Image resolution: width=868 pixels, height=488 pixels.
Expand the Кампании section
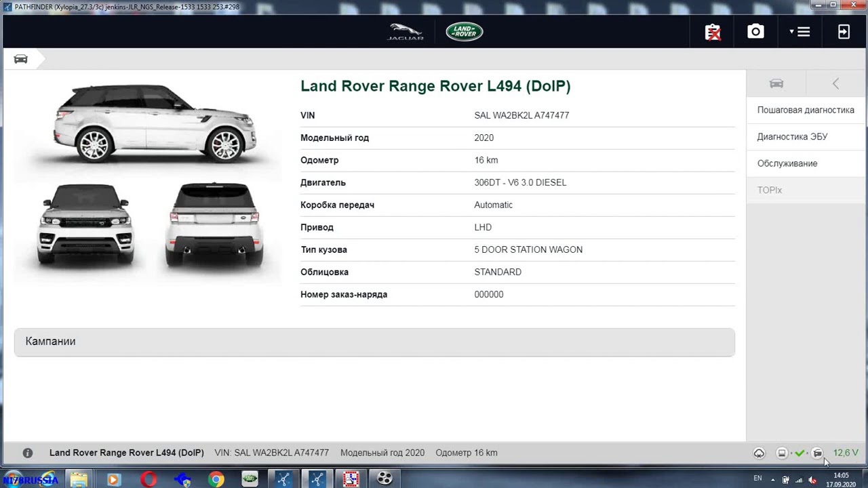[x=374, y=342]
